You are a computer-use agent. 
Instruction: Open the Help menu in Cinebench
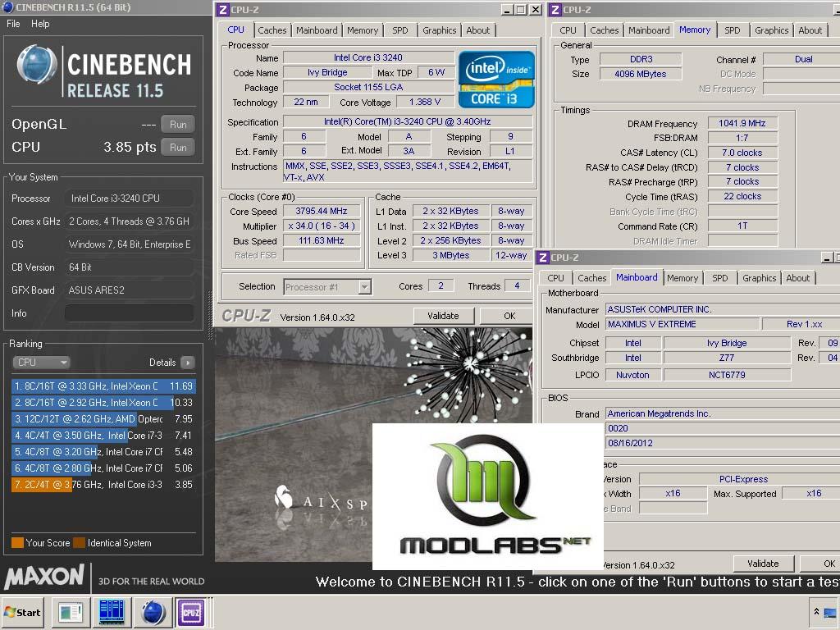(40, 24)
